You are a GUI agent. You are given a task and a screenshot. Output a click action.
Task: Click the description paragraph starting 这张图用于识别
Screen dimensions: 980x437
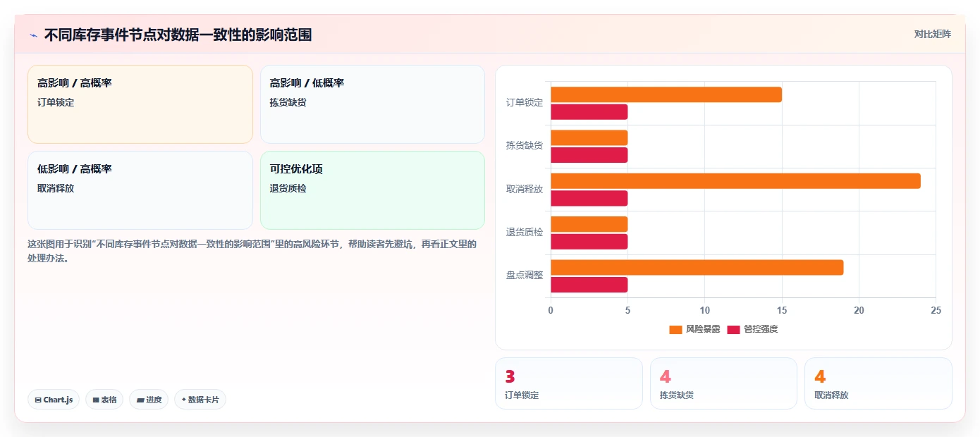pyautogui.click(x=252, y=251)
